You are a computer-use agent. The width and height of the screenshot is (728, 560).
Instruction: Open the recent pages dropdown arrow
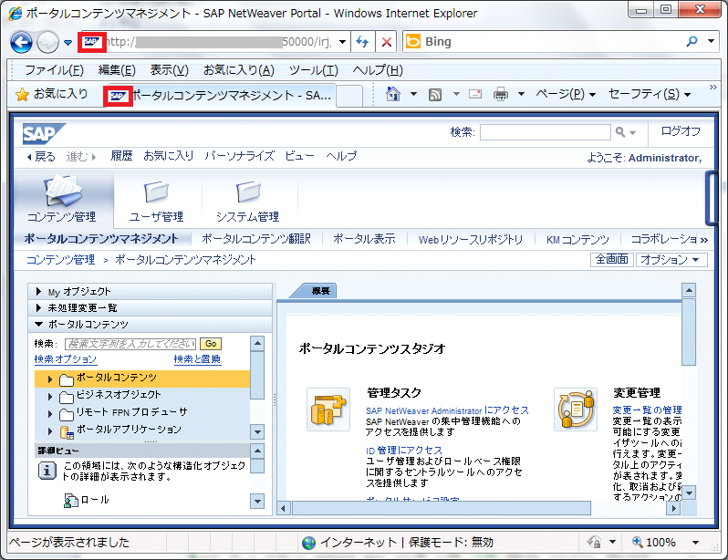click(68, 43)
